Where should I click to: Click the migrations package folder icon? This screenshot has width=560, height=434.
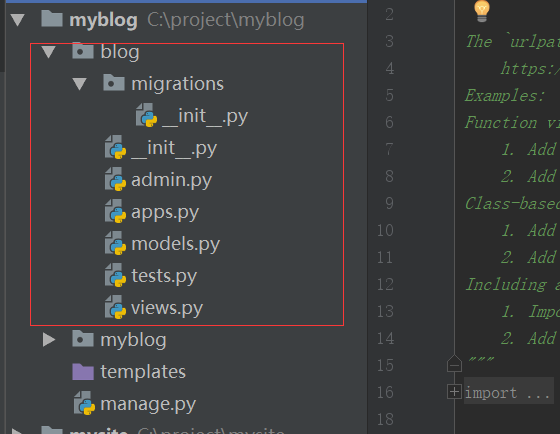[x=114, y=83]
